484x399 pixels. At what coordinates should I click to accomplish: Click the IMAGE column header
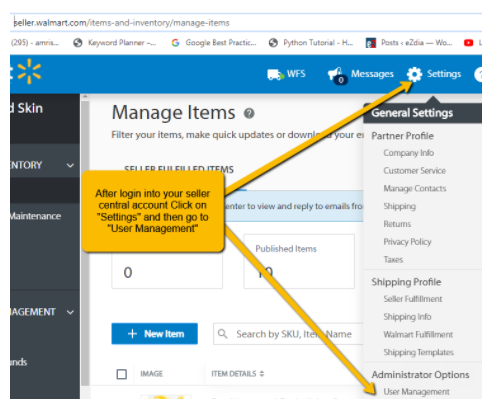151,374
